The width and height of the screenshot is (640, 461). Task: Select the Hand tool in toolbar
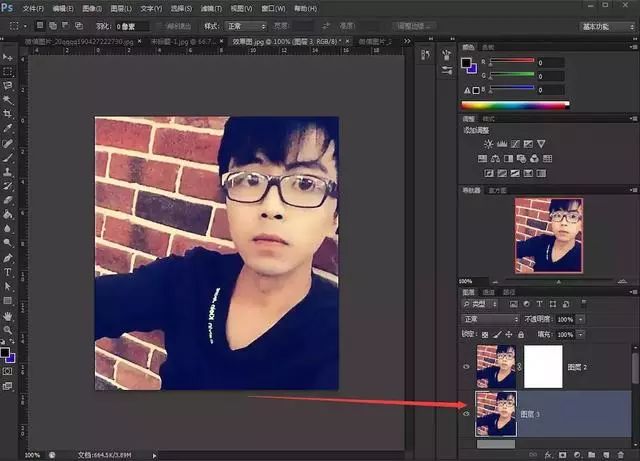coord(8,316)
